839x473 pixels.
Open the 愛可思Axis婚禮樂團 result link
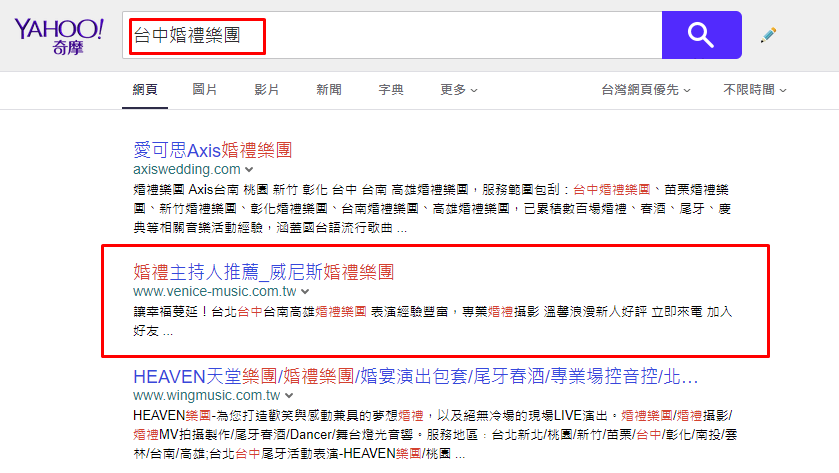[212, 150]
